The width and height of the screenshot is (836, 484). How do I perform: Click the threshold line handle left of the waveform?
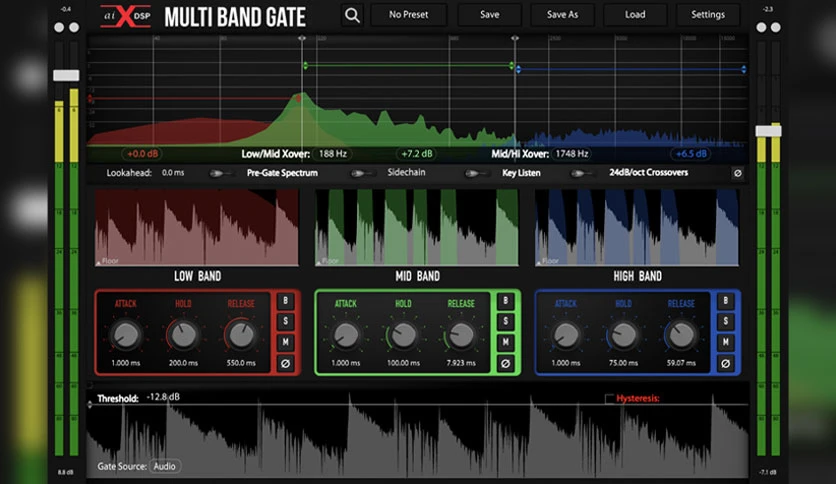coord(90,405)
